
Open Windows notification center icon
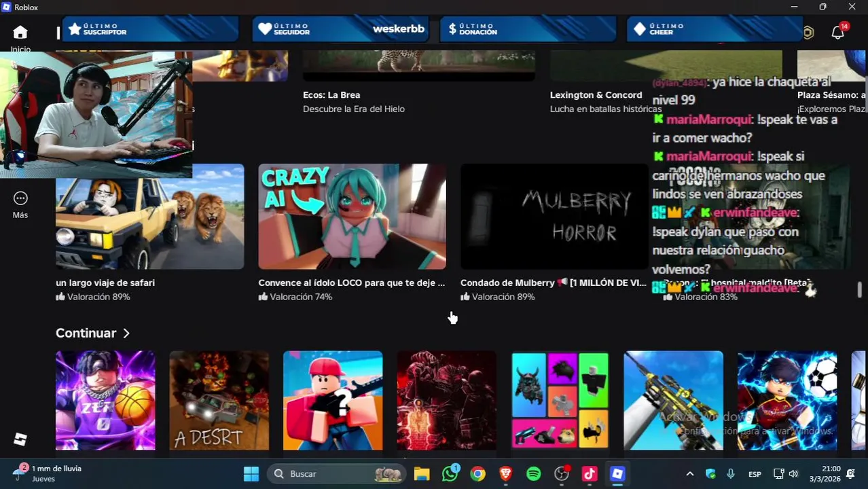pos(851,474)
